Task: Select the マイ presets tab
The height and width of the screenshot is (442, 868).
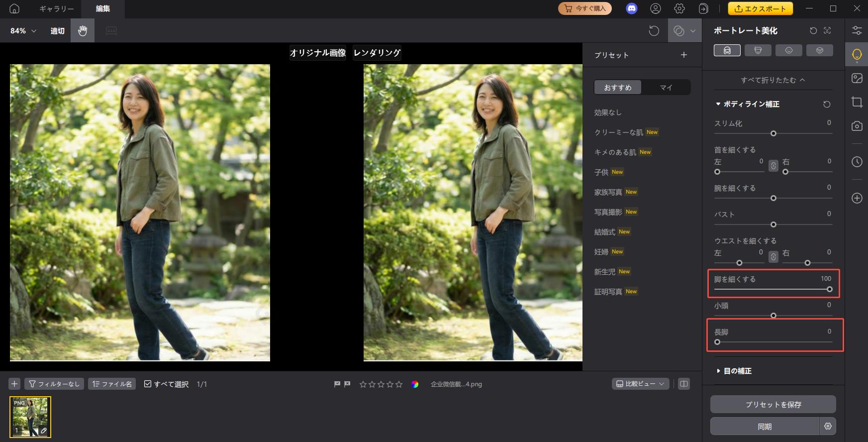Action: [666, 87]
